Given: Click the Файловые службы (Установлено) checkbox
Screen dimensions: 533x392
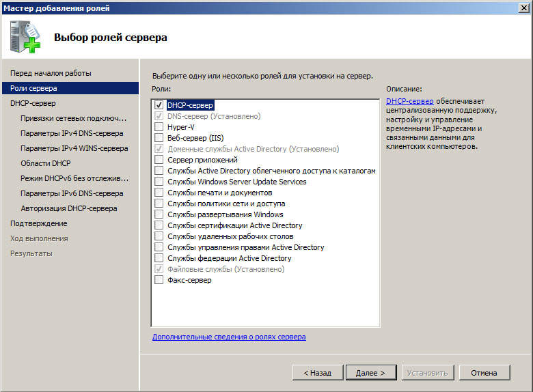Looking at the screenshot, I should [x=159, y=269].
